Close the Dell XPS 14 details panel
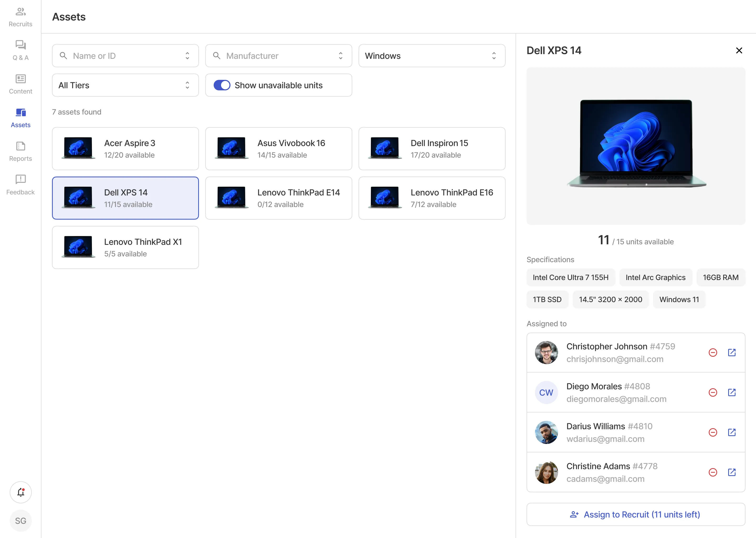Viewport: 756px width, 538px height. point(739,50)
